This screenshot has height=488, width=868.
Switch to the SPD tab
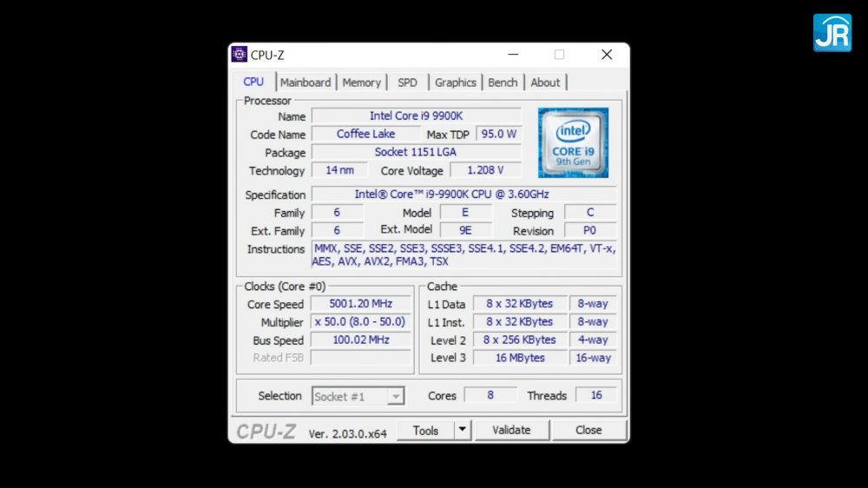[x=407, y=82]
